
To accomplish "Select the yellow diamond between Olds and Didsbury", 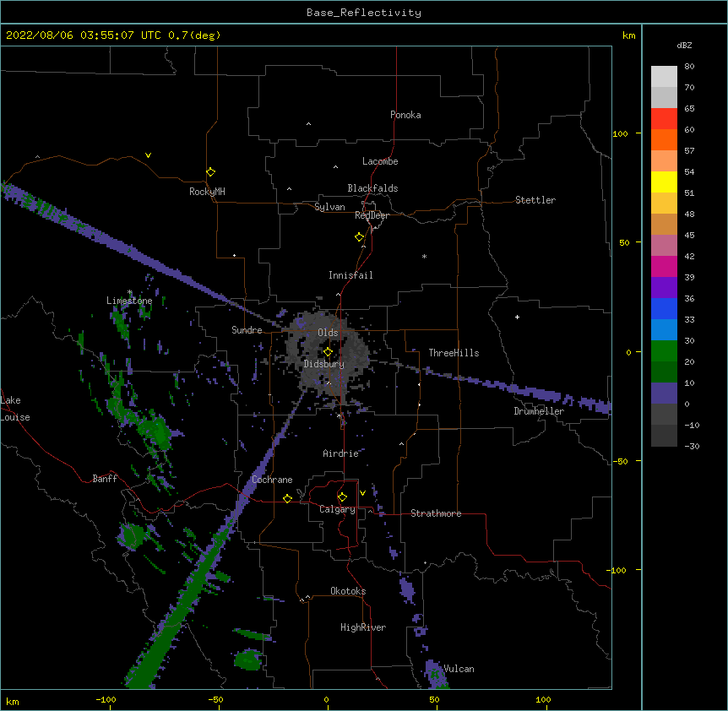I will click(329, 352).
